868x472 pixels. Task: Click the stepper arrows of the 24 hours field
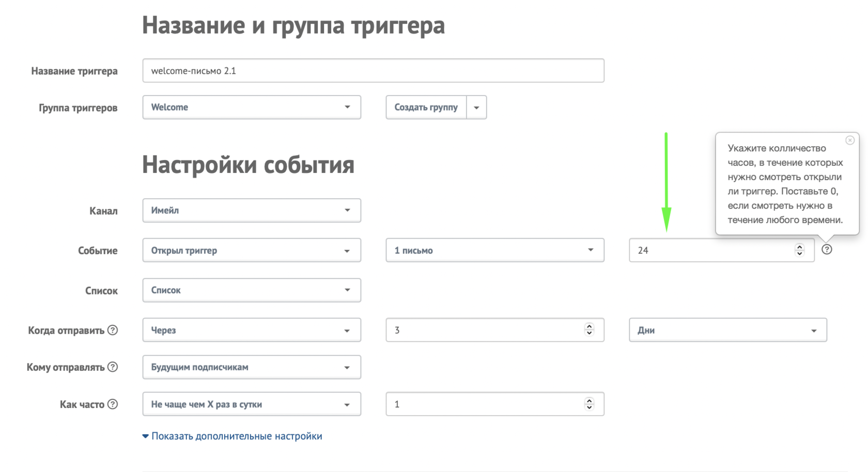(x=799, y=250)
